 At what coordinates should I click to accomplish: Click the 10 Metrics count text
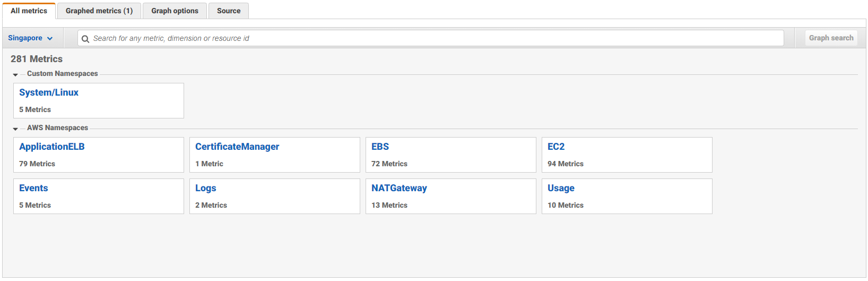566,205
